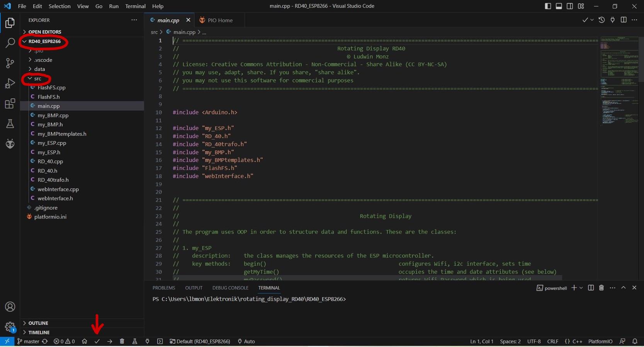Click the PlatformIO Test flask in status bar

[x=135, y=341]
